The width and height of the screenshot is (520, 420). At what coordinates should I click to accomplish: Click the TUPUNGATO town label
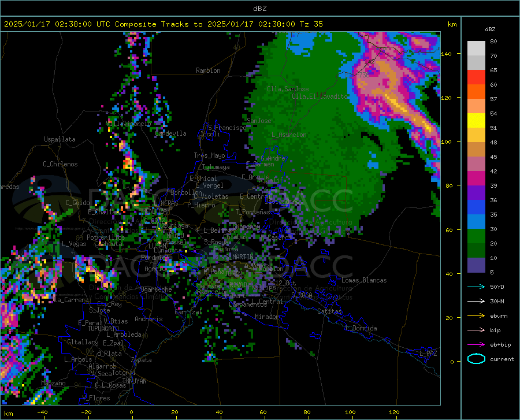click(103, 329)
